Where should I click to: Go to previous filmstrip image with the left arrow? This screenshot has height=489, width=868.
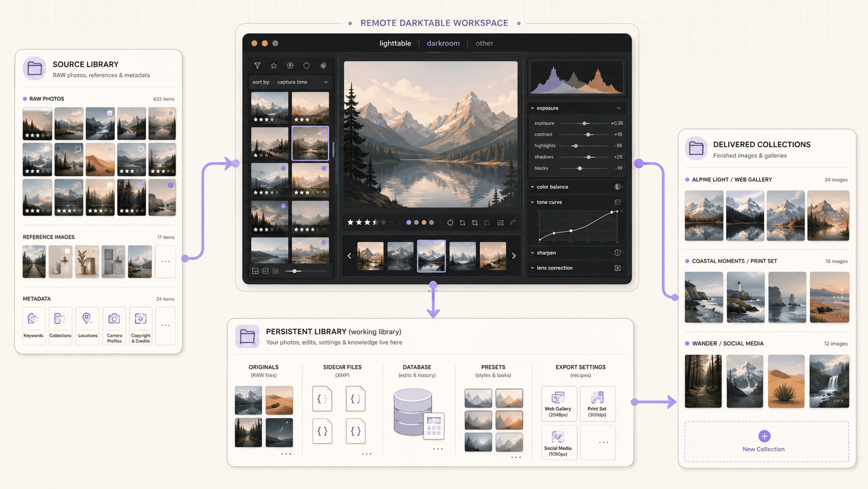349,256
